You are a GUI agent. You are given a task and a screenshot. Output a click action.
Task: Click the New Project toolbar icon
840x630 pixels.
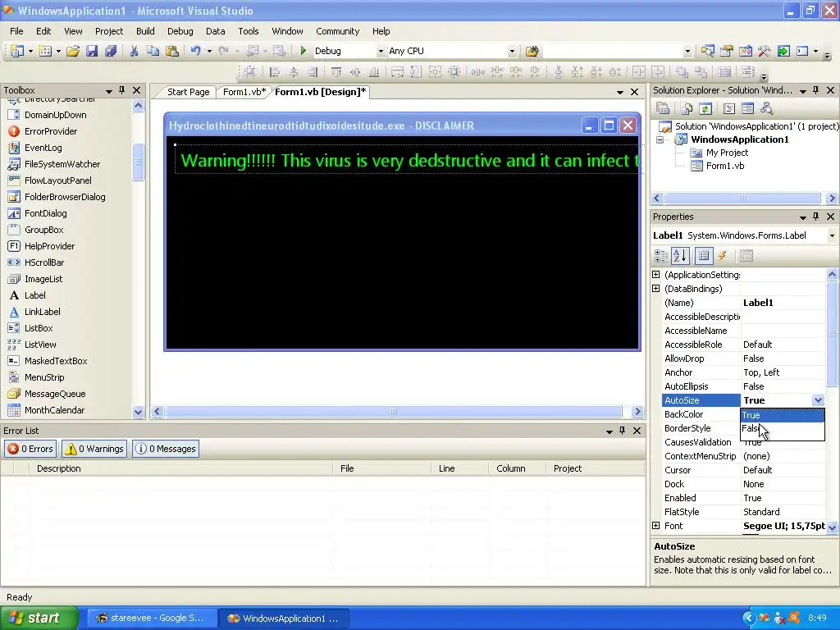[17, 51]
